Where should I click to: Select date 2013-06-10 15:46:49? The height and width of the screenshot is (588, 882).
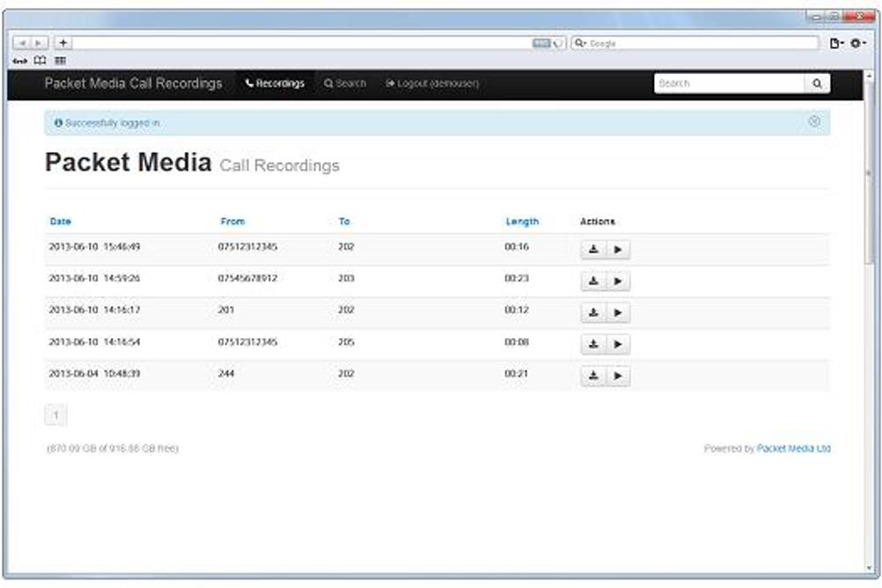[94, 246]
